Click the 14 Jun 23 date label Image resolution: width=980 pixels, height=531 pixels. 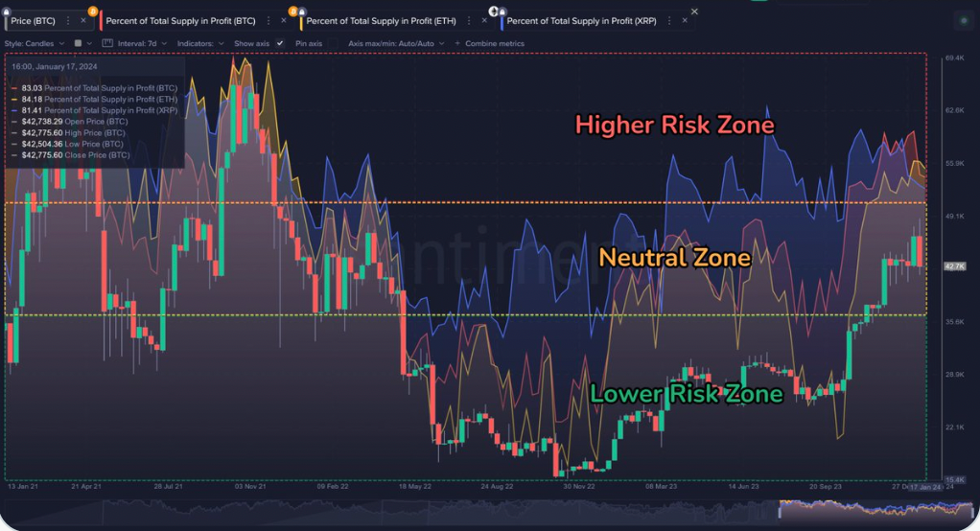coord(743,486)
